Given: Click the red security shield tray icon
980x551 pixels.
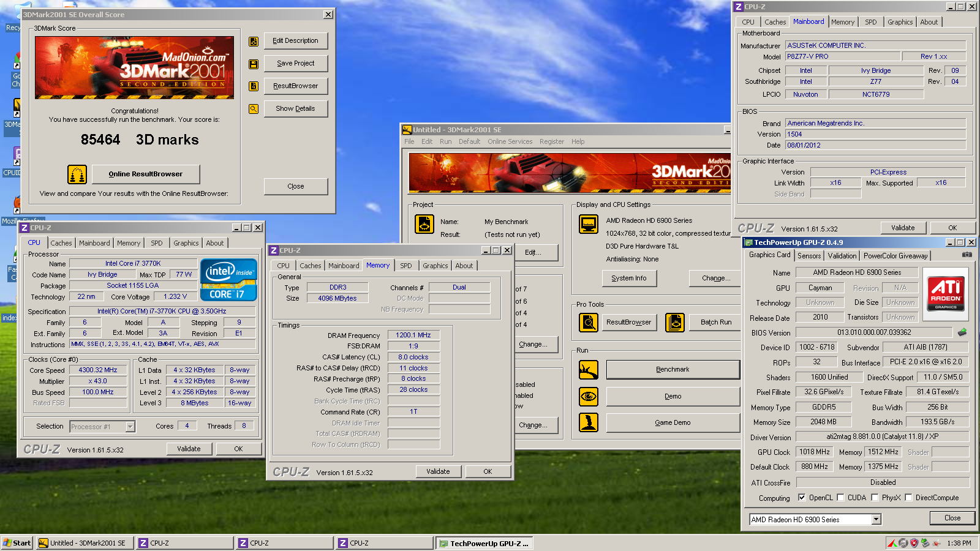Looking at the screenshot, I should (914, 543).
